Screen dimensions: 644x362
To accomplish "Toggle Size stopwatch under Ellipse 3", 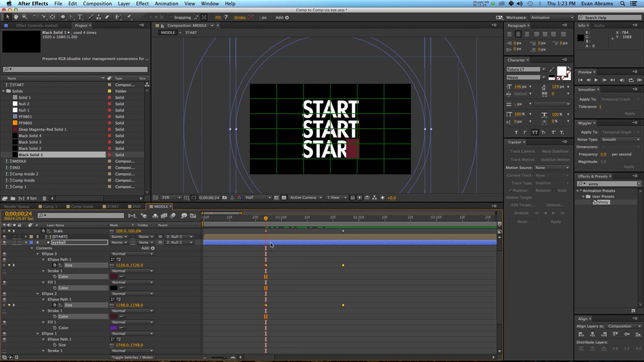I will click(x=55, y=265).
